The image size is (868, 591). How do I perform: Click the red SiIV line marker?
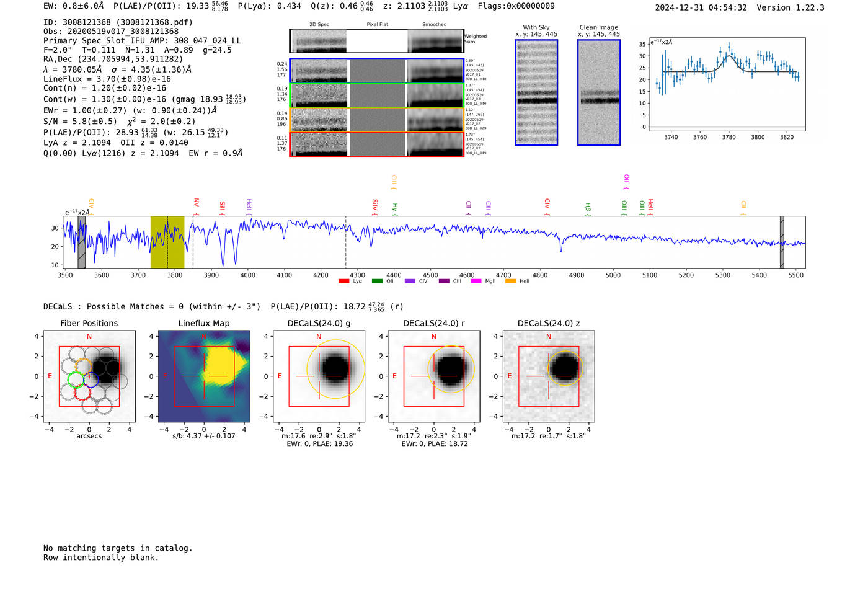point(374,207)
